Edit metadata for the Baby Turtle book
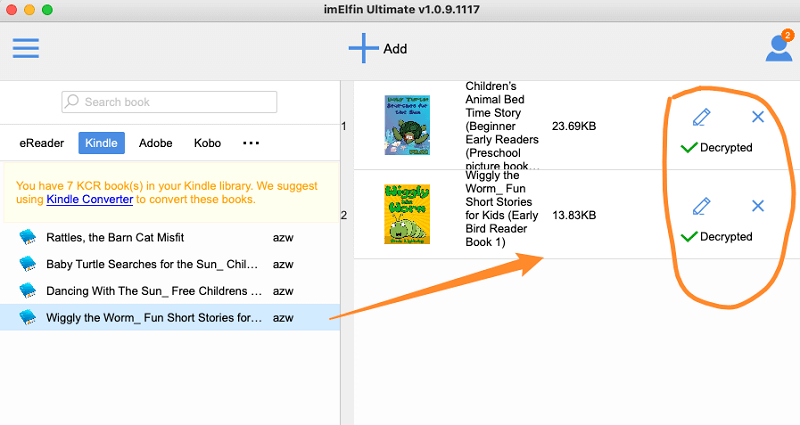This screenshot has height=425, width=800. pyautogui.click(x=702, y=117)
